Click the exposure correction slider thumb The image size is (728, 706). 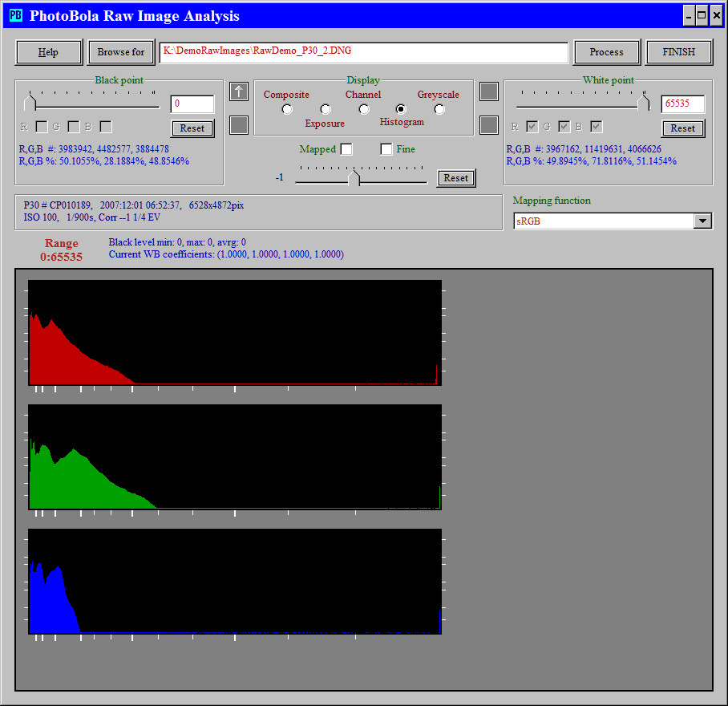tap(355, 178)
